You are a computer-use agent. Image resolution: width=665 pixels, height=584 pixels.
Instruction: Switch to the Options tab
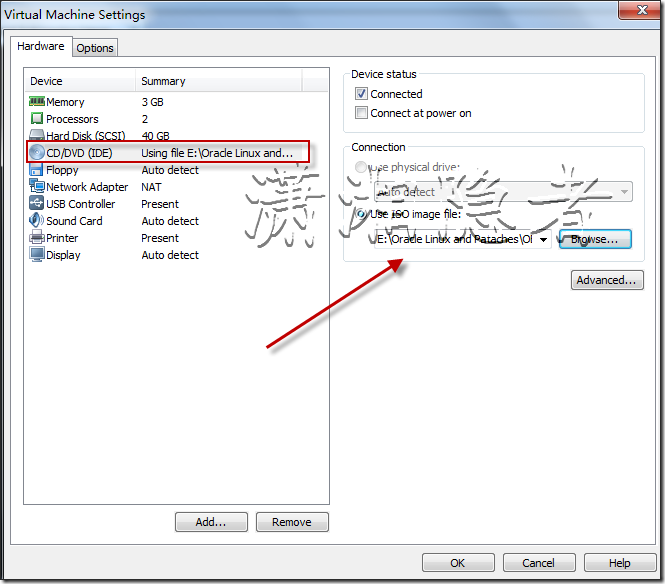pyautogui.click(x=95, y=48)
